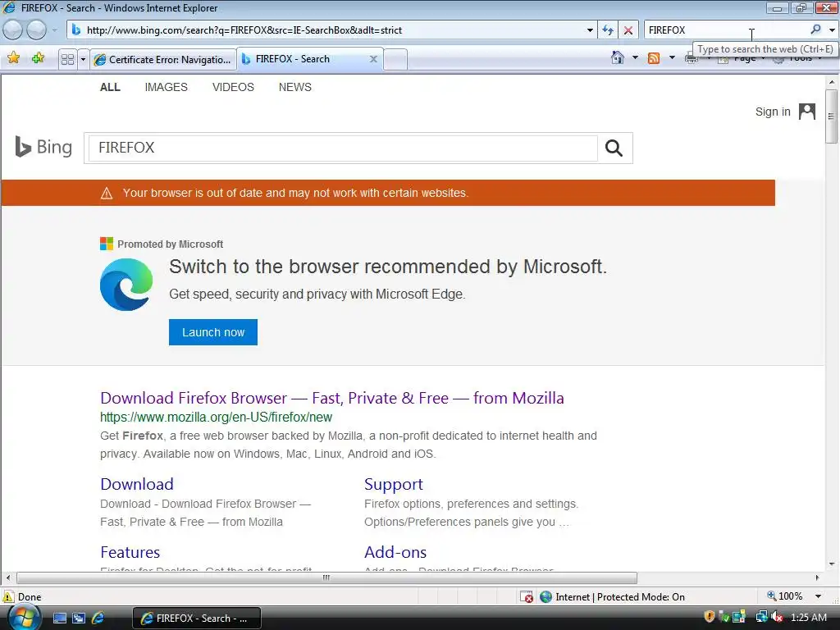This screenshot has width=840, height=630.
Task: Click the Bing search query field
Action: (x=343, y=148)
